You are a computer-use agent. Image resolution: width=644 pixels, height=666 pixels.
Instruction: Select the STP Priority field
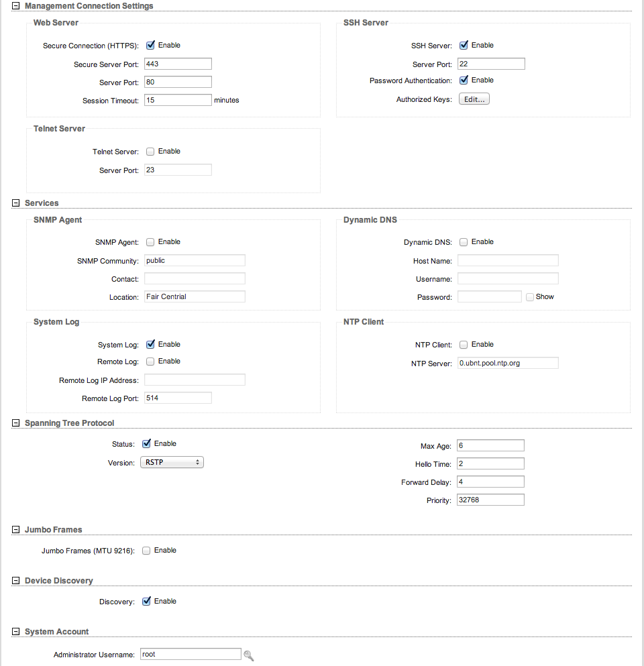[x=490, y=500]
